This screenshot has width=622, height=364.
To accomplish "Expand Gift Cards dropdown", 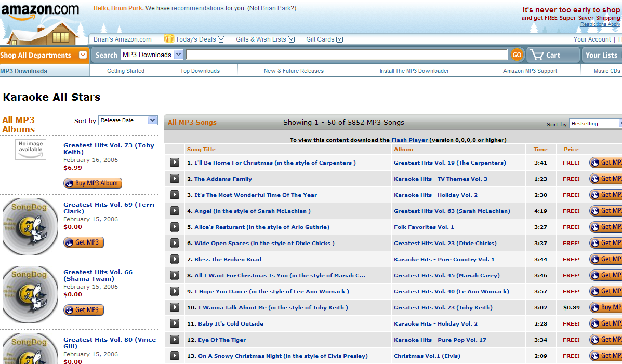I will 339,39.
